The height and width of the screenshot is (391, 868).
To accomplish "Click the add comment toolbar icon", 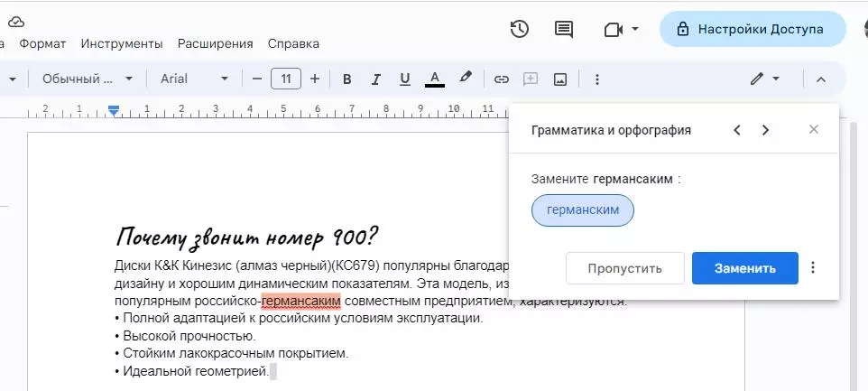I will coord(531,79).
